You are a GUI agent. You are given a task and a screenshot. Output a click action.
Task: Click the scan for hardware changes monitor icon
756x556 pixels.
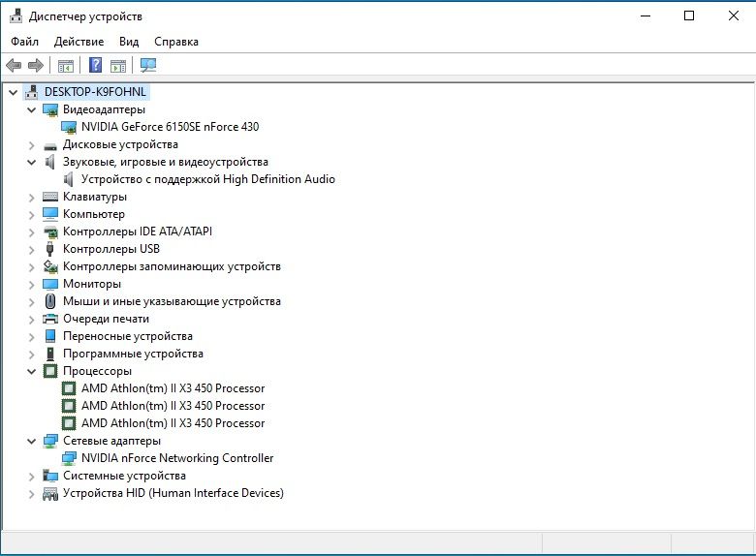pos(148,65)
